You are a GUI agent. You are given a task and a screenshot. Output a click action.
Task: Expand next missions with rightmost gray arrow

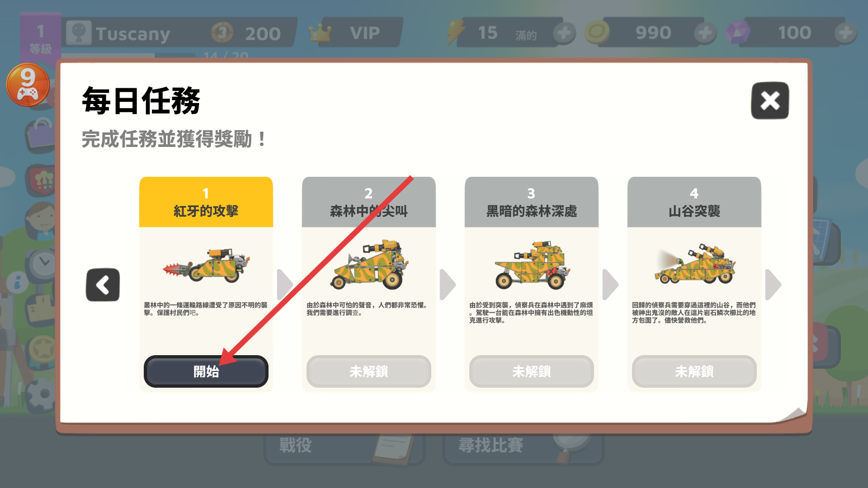tap(773, 285)
